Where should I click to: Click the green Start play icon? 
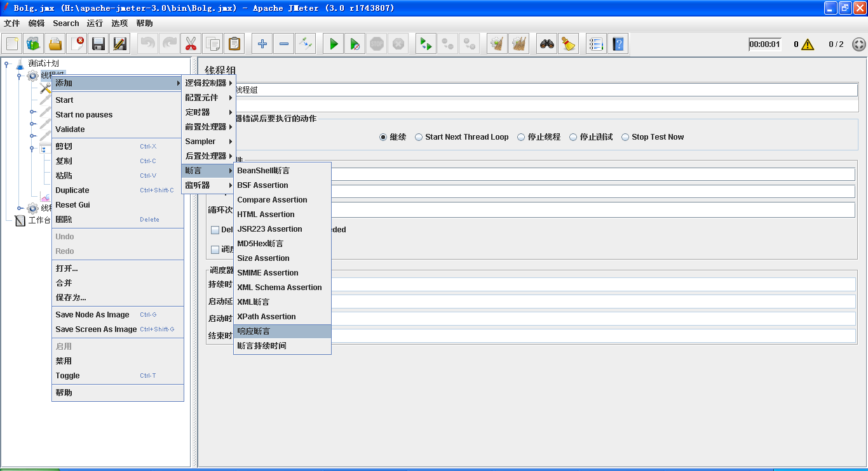(334, 44)
